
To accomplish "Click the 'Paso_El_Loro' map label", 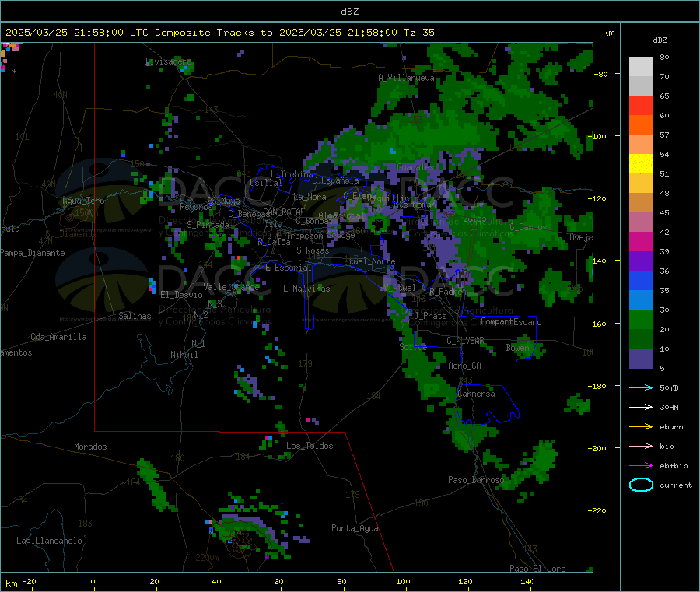I will 537,569.
